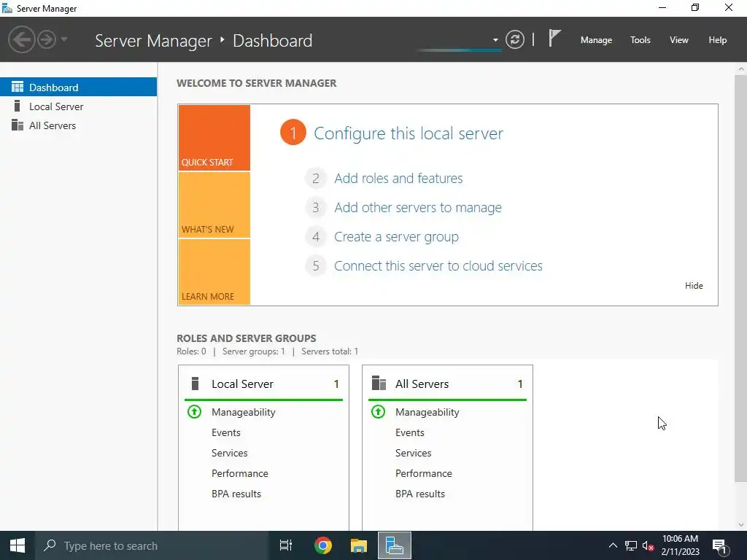The image size is (747, 560).
Task: Click the Dashboard grid icon in sidebar
Action: click(x=18, y=87)
